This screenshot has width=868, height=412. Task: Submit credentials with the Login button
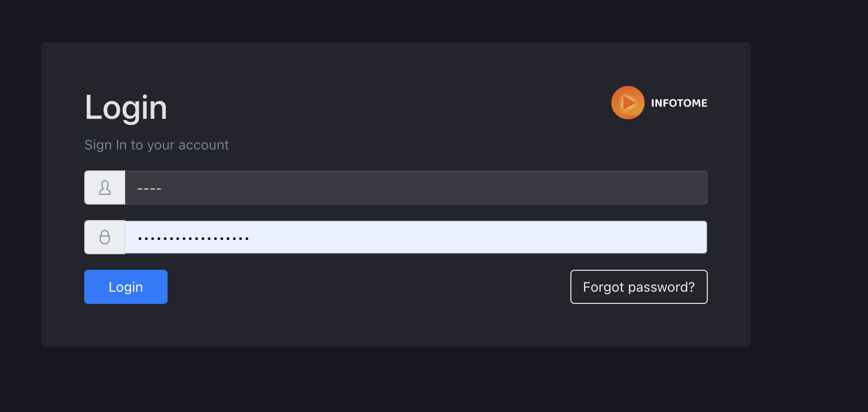pos(126,287)
